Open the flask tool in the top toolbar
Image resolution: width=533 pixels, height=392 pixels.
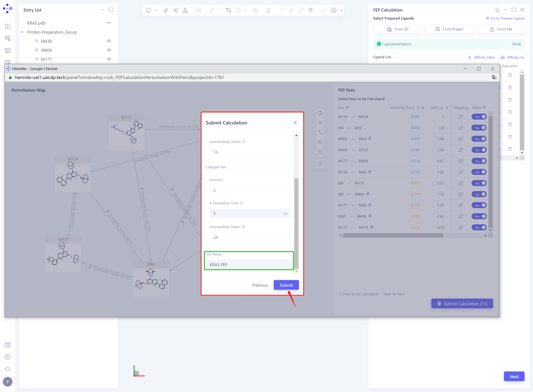point(185,10)
